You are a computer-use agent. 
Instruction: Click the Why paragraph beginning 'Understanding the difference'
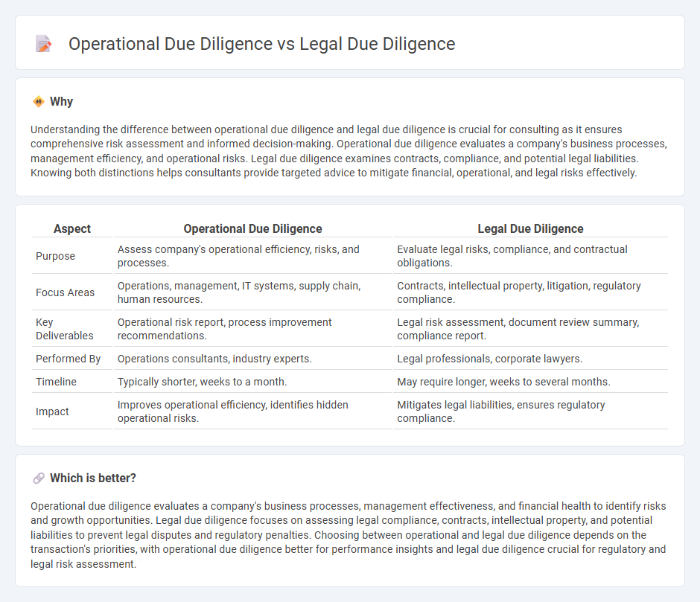coord(349,151)
